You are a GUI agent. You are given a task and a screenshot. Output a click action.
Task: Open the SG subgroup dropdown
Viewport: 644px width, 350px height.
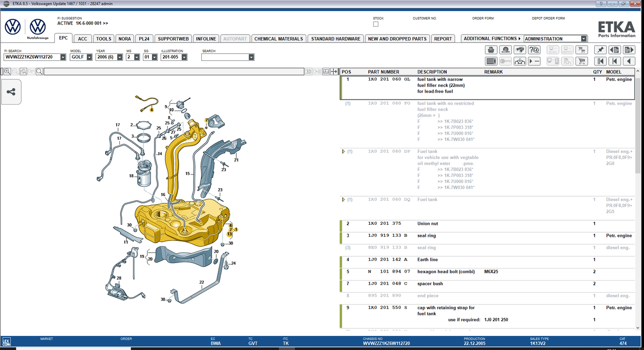coord(154,57)
